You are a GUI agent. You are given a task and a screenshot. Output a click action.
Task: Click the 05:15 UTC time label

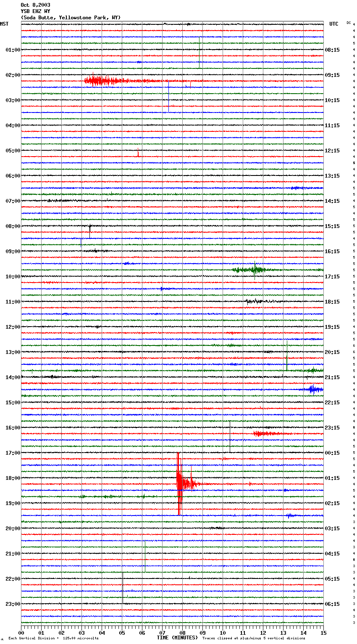[332, 579]
